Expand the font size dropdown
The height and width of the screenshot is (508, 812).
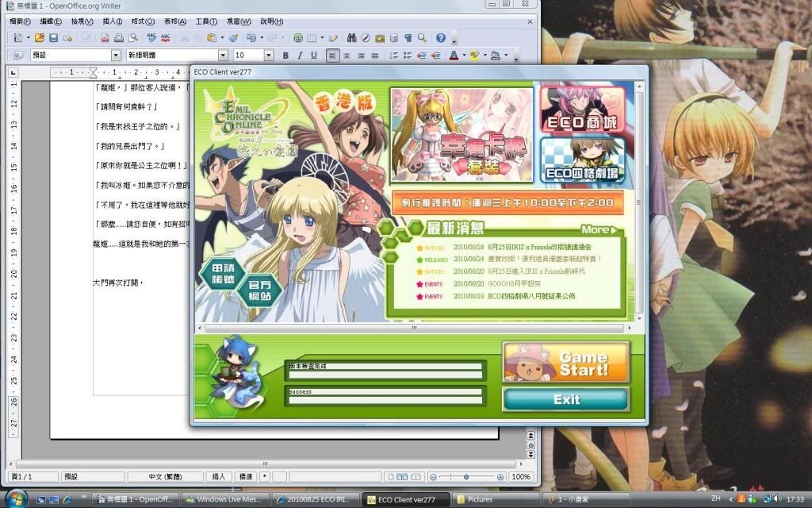click(x=268, y=56)
